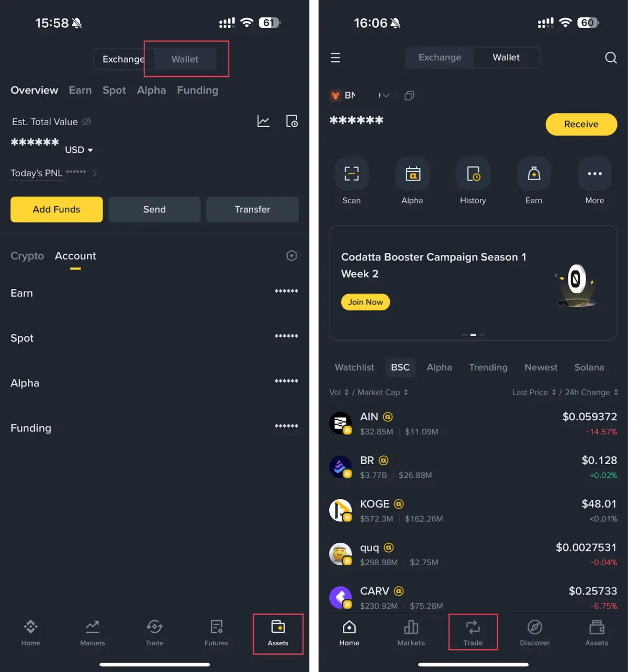The image size is (628, 672).
Task: Open the Alpha calendar icon
Action: click(x=412, y=174)
